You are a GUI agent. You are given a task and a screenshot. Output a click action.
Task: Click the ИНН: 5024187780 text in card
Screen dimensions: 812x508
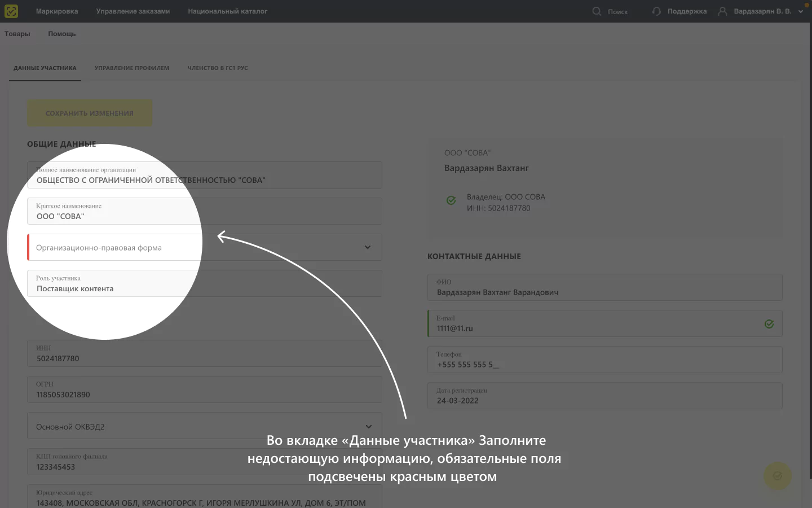click(x=498, y=208)
